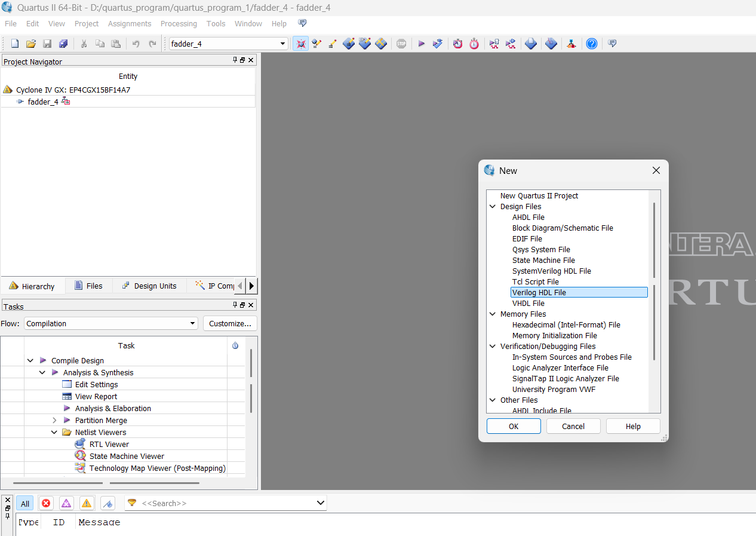Click the Cut scissors icon
Viewport: 756px width, 536px height.
[84, 44]
